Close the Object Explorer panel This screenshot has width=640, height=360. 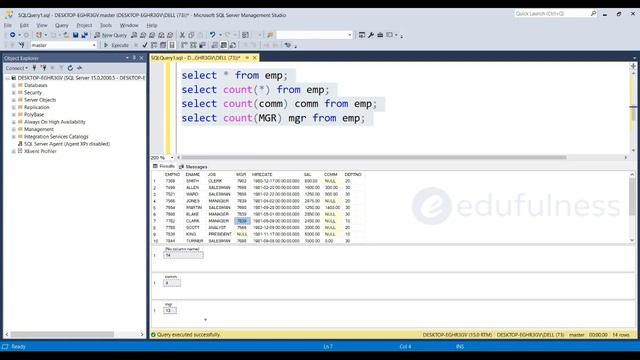(x=142, y=58)
